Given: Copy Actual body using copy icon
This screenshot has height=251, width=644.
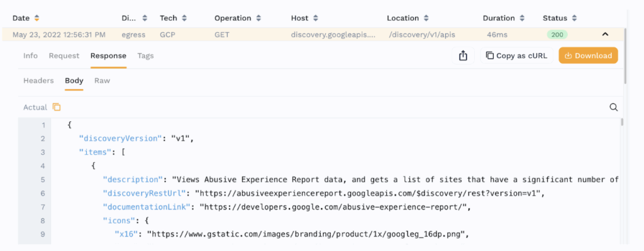Looking at the screenshot, I should (57, 107).
